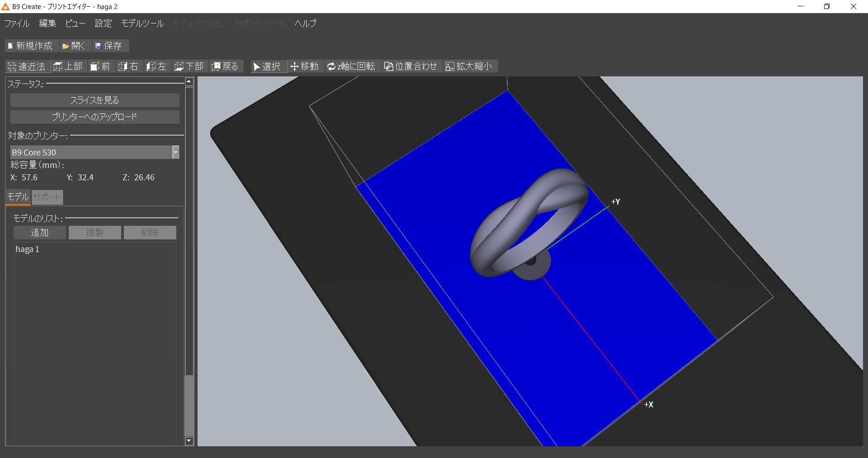The image size is (868, 458).
Task: Click the side panel scroll down arrow
Action: 189,441
